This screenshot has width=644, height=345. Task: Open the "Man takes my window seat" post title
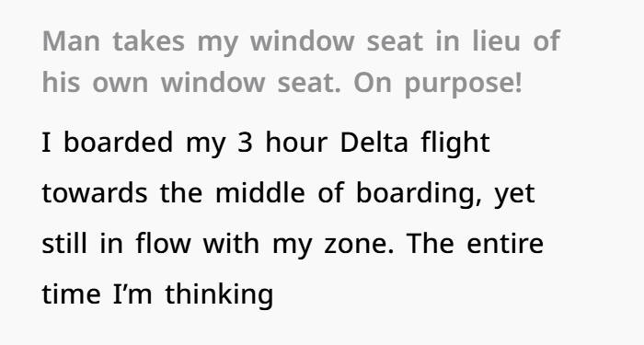[301, 62]
